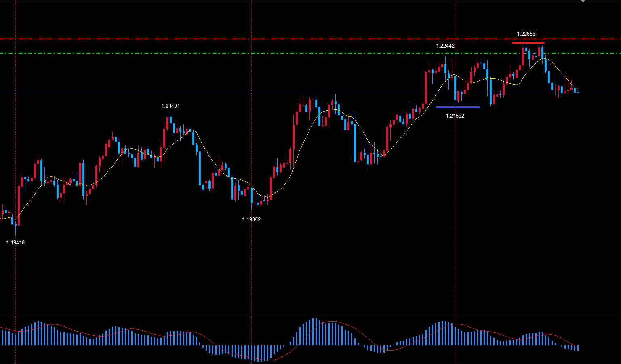Click the 1.19852 swing low label
621x364 pixels.
coord(251,220)
